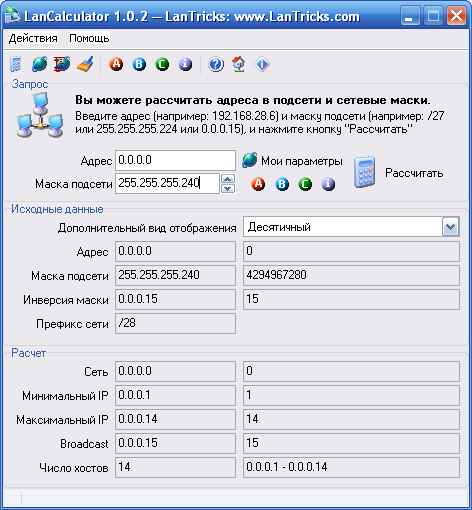The width and height of the screenshot is (472, 510).
Task: Click the Маска подсети input 255.255.255.240
Action: (x=168, y=183)
